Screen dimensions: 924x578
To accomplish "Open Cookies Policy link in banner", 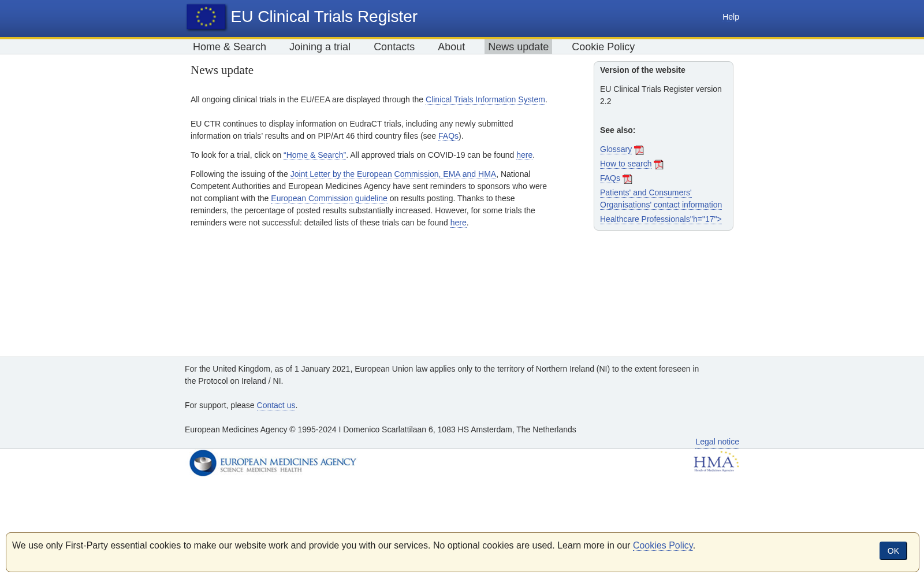I will [663, 546].
